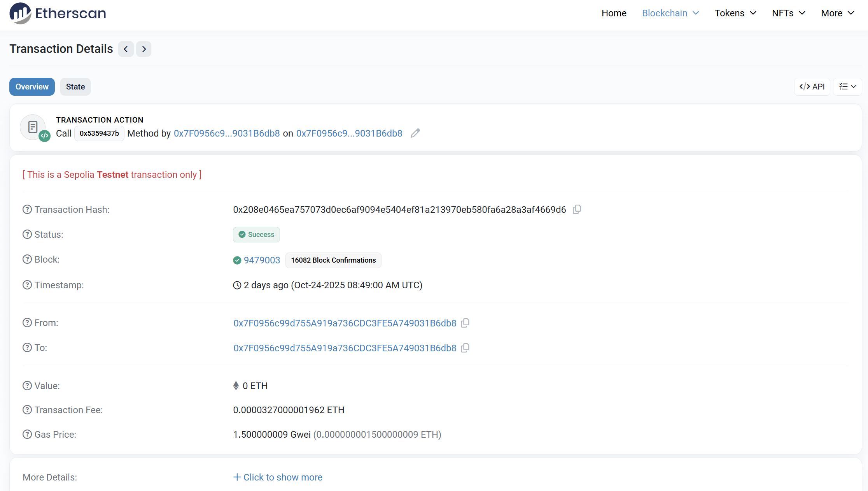The width and height of the screenshot is (868, 491).
Task: Select the Overview tab
Action: (x=32, y=87)
